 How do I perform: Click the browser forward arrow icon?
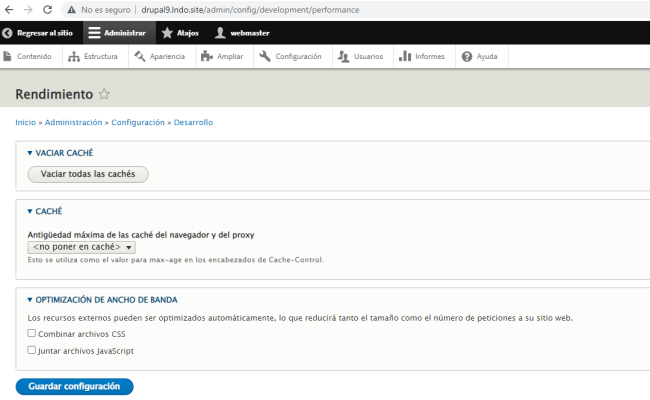coord(28,9)
